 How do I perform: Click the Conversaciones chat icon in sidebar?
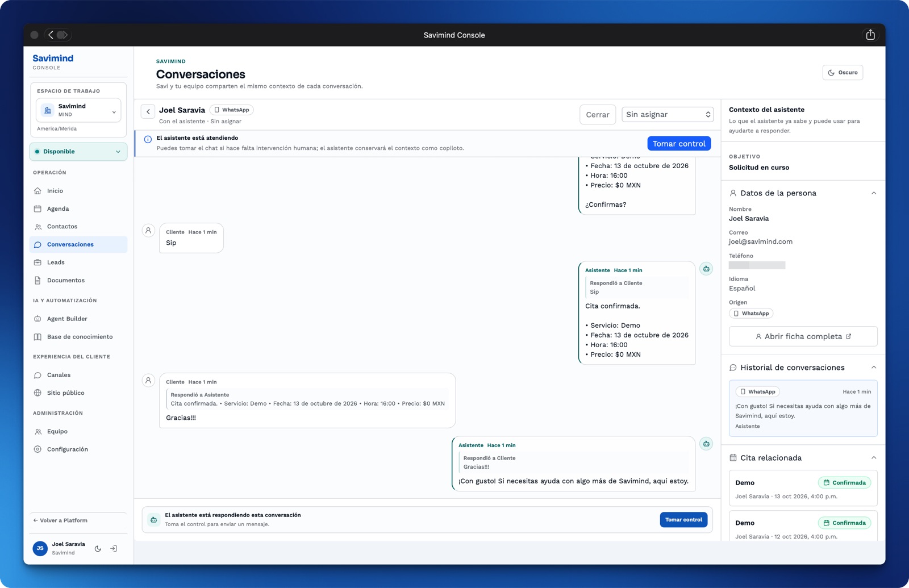pos(37,245)
